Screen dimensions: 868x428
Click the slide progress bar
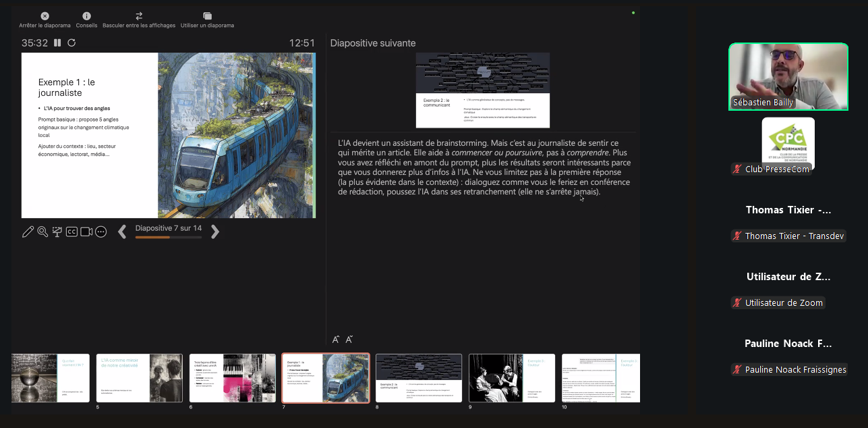[168, 238]
